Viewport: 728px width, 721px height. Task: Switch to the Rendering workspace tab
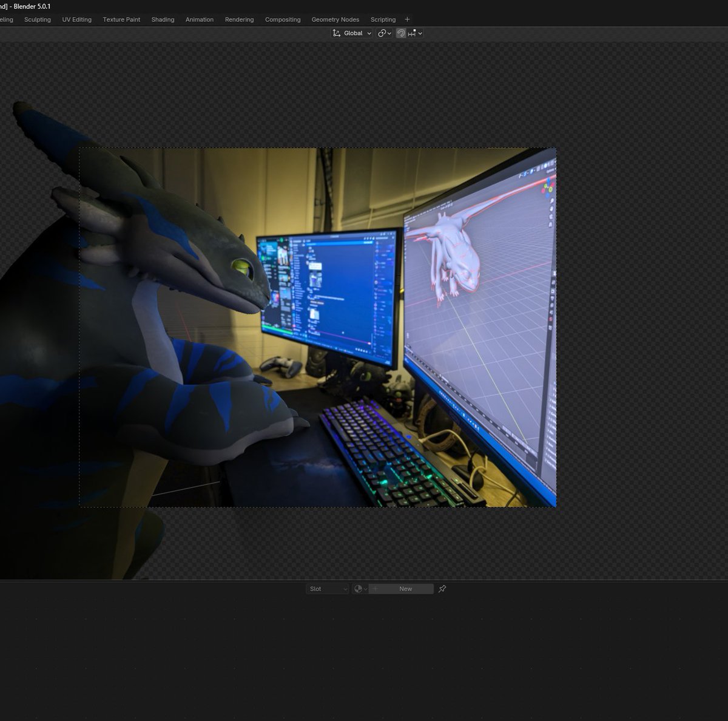pyautogui.click(x=240, y=19)
